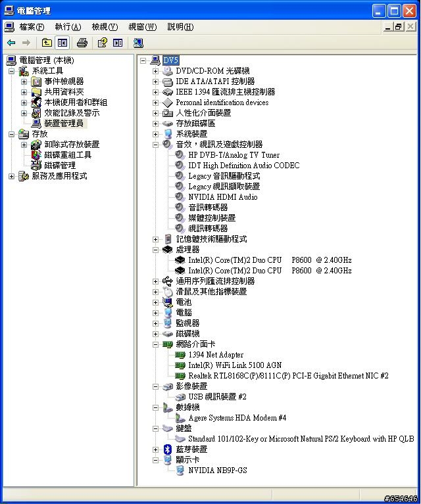This screenshot has width=421, height=504.
Task: Click the menu bar console document icon
Action: (x=9, y=27)
